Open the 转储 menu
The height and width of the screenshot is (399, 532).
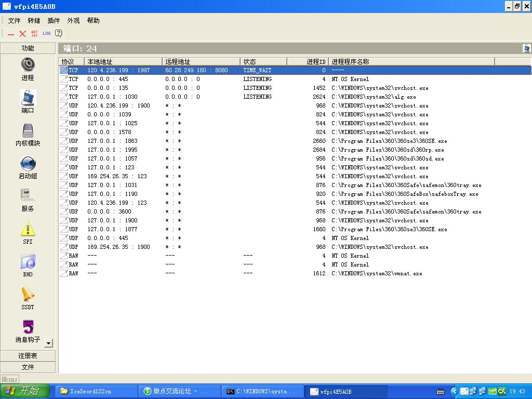pos(34,21)
